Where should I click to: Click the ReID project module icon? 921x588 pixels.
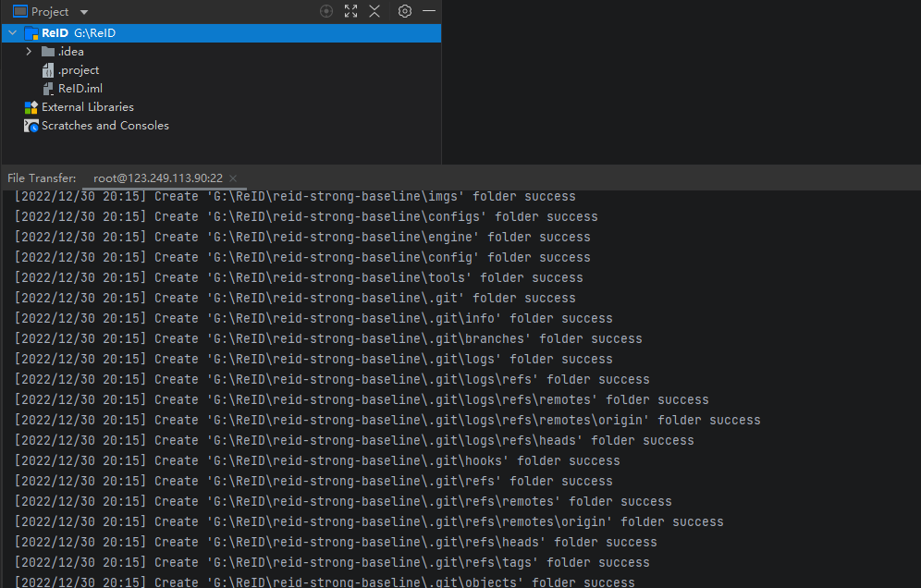(x=31, y=33)
